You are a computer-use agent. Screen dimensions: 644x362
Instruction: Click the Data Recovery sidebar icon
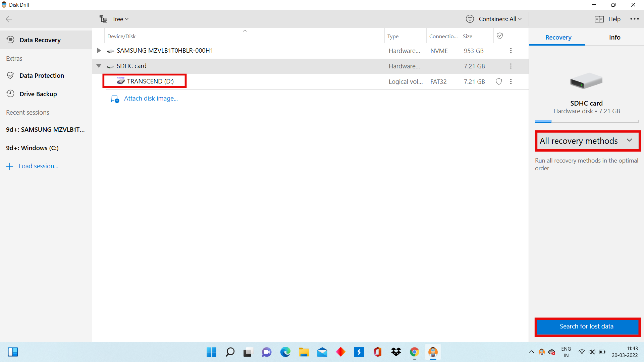(10, 40)
